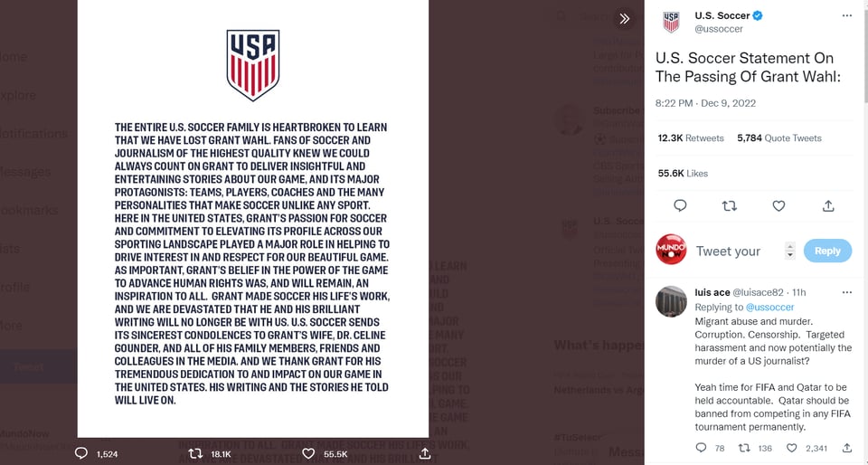This screenshot has height=465, width=868.
Task: View the 12.3K Retweets list
Action: (690, 138)
